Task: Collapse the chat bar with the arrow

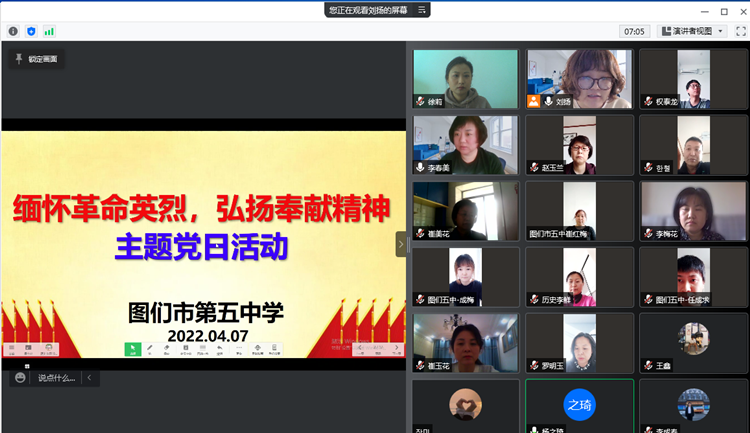Action: 89,377
